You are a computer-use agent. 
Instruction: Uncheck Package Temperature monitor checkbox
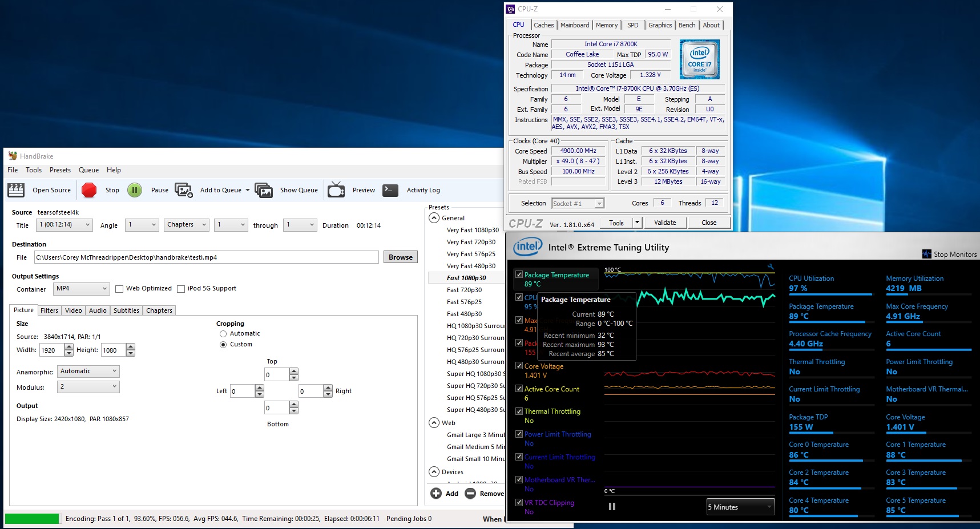pyautogui.click(x=519, y=274)
